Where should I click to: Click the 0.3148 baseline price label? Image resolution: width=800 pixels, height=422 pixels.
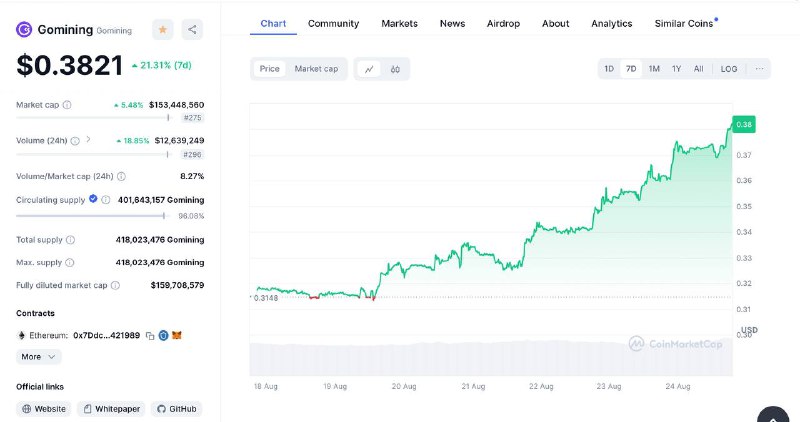pyautogui.click(x=266, y=298)
